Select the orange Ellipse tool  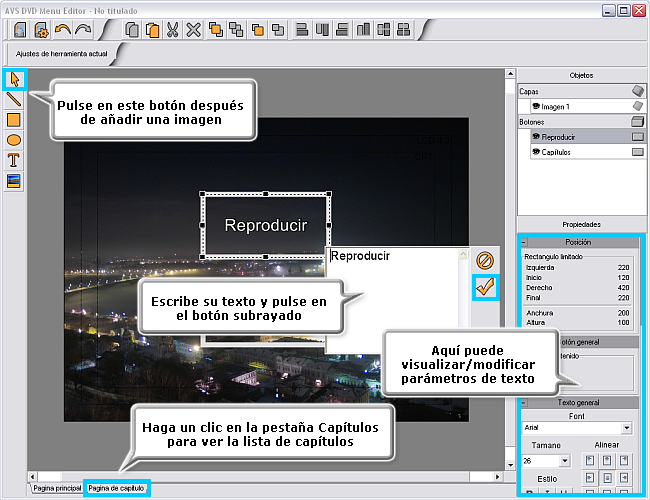click(14, 140)
